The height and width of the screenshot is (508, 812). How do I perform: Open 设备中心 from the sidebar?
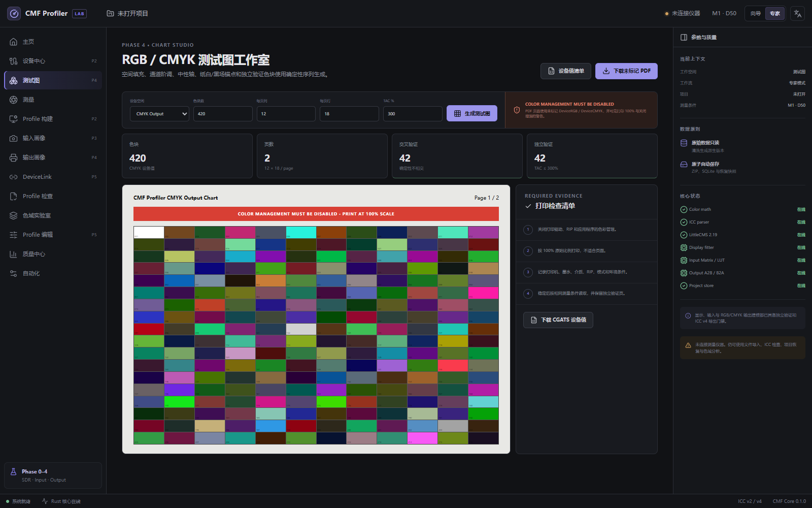click(x=53, y=61)
